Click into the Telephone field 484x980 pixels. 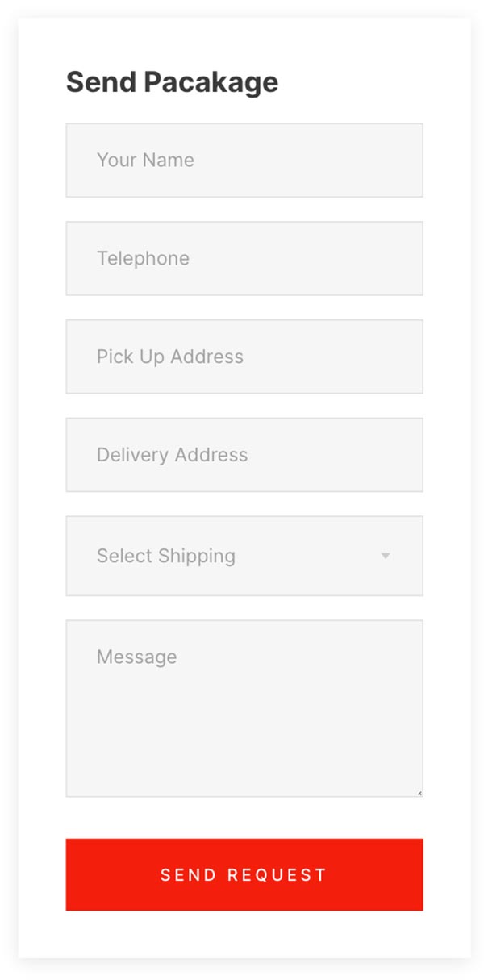244,258
